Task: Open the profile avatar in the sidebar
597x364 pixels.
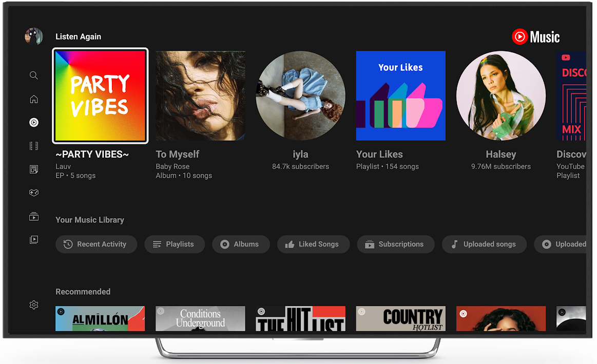Action: pyautogui.click(x=33, y=36)
